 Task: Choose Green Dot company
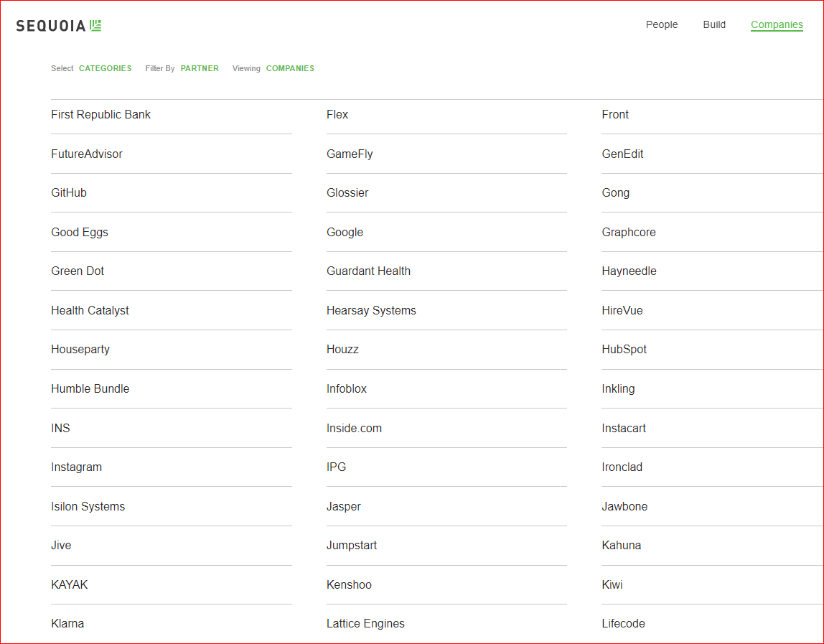(78, 271)
